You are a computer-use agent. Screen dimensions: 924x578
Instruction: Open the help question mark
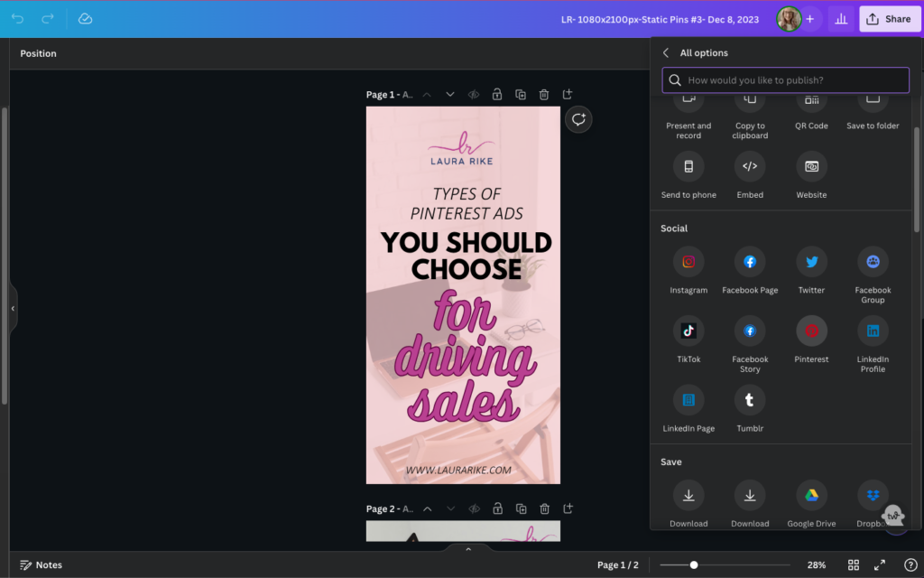910,565
